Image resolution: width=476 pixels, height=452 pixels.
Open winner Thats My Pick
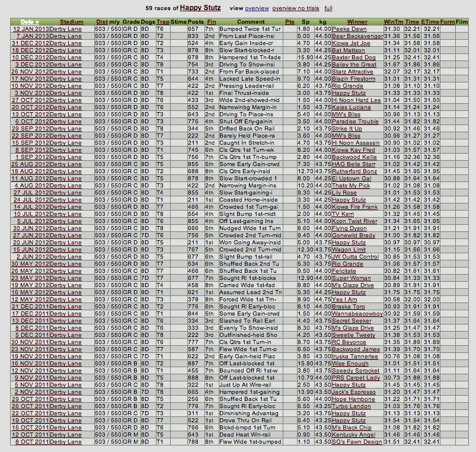pyautogui.click(x=352, y=186)
